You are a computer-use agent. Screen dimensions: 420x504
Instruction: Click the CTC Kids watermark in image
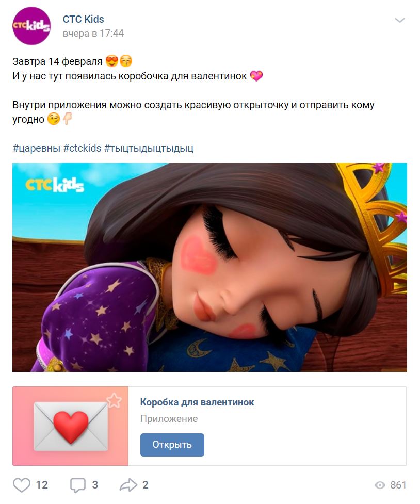55,185
